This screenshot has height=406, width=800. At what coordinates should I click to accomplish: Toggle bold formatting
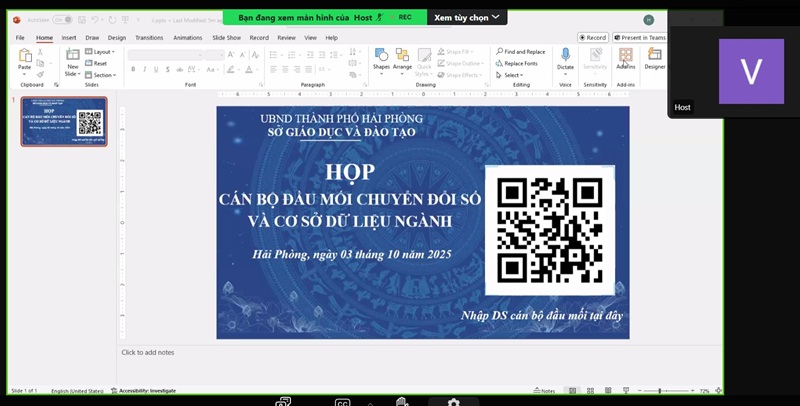click(133, 69)
